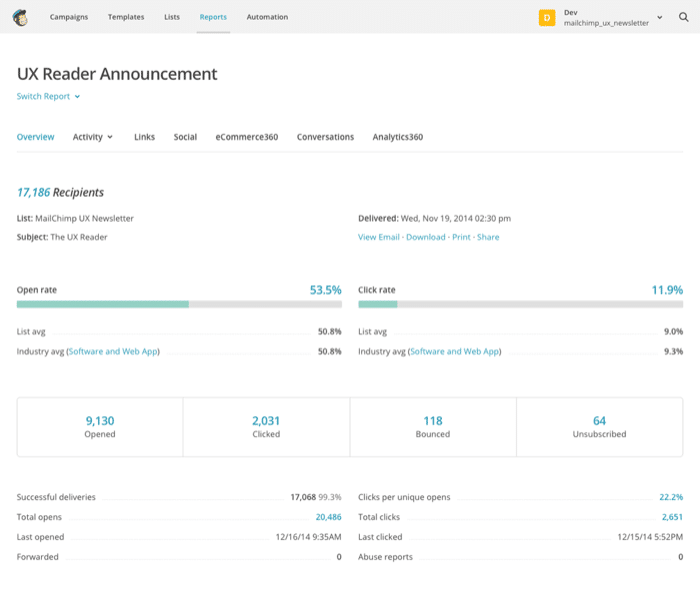Click the View Email link
This screenshot has height=601, width=700.
click(x=379, y=237)
